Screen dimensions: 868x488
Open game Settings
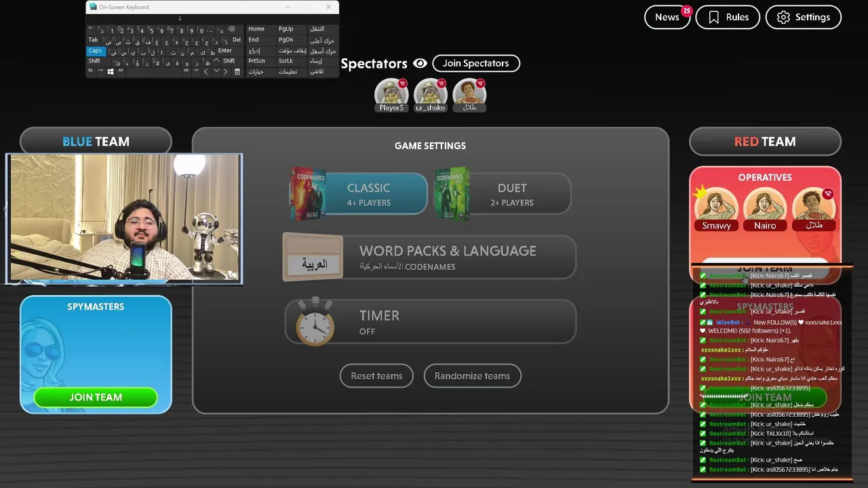coord(804,17)
